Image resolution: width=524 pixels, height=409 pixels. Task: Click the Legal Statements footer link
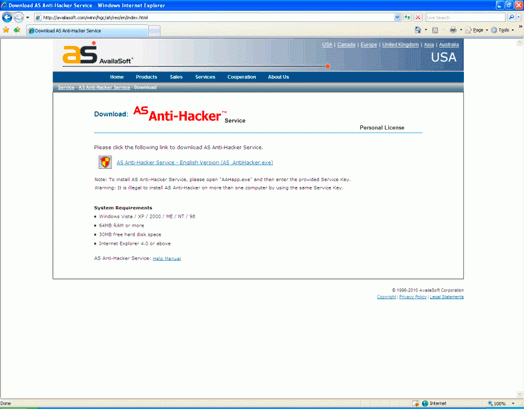(447, 297)
